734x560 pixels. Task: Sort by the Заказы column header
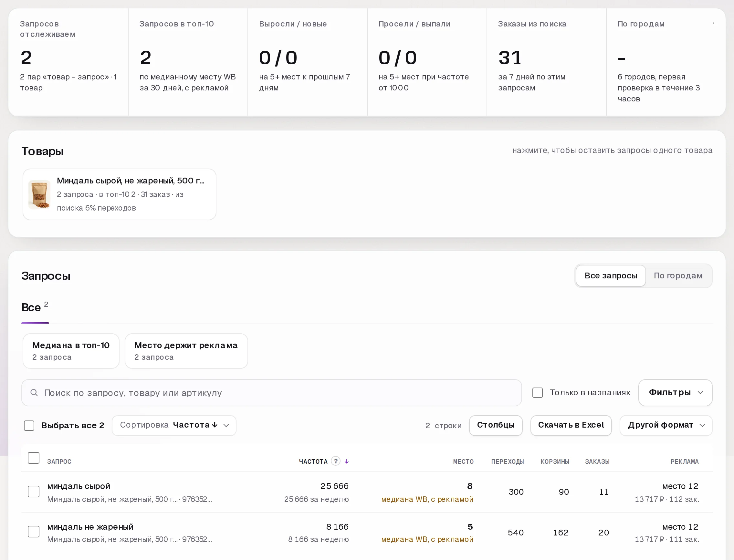click(597, 462)
